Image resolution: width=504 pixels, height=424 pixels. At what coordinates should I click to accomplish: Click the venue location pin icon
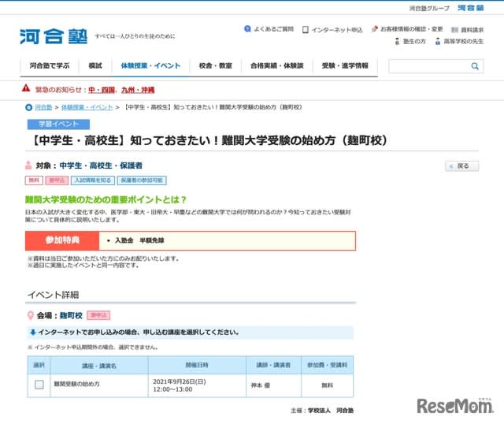[x=31, y=315]
